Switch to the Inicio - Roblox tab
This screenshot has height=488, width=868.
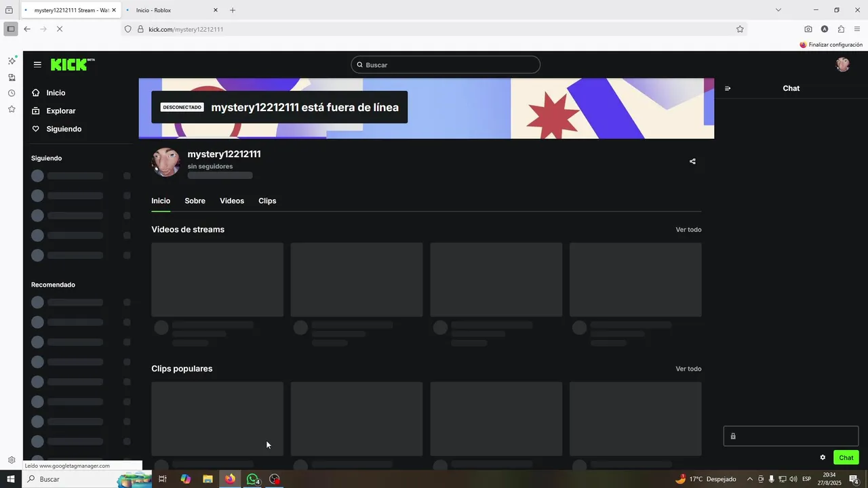(x=172, y=10)
